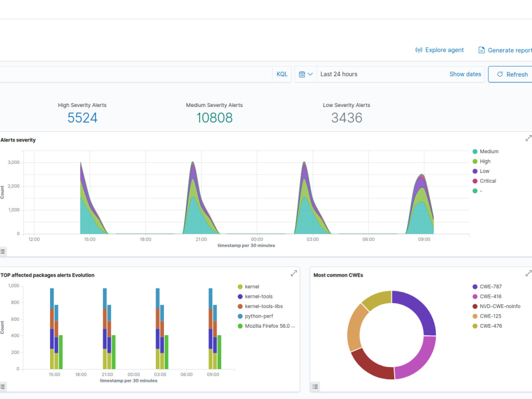This screenshot has height=399, width=532.
Task: Click the Generate report document icon
Action: coord(481,50)
